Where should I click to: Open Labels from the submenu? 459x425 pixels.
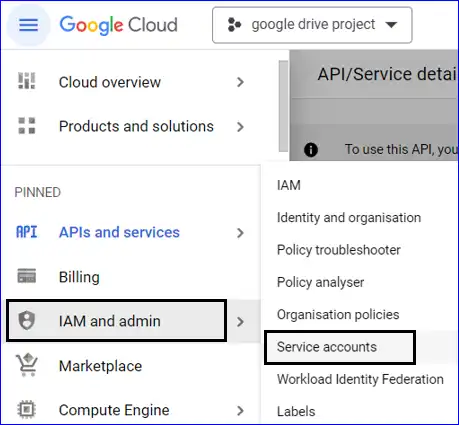(296, 411)
